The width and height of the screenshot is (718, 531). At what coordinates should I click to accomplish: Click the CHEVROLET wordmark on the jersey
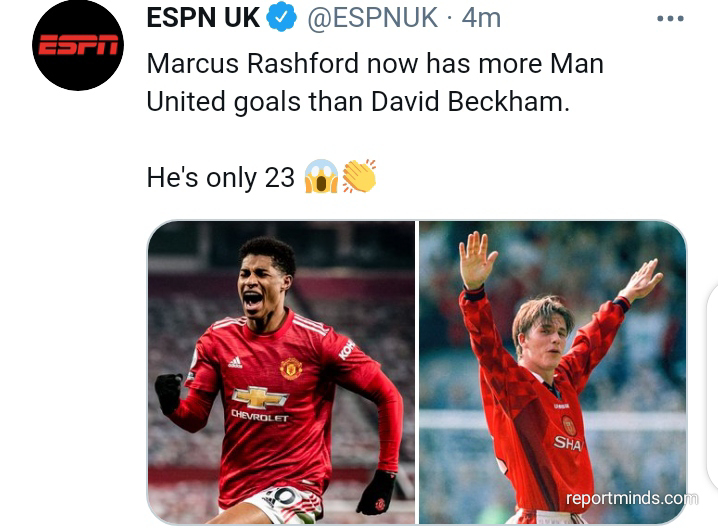(x=260, y=416)
